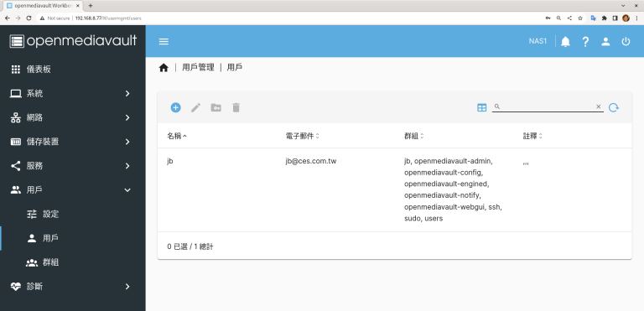Click the power icon in header
The height and width of the screenshot is (311, 644).
[626, 41]
